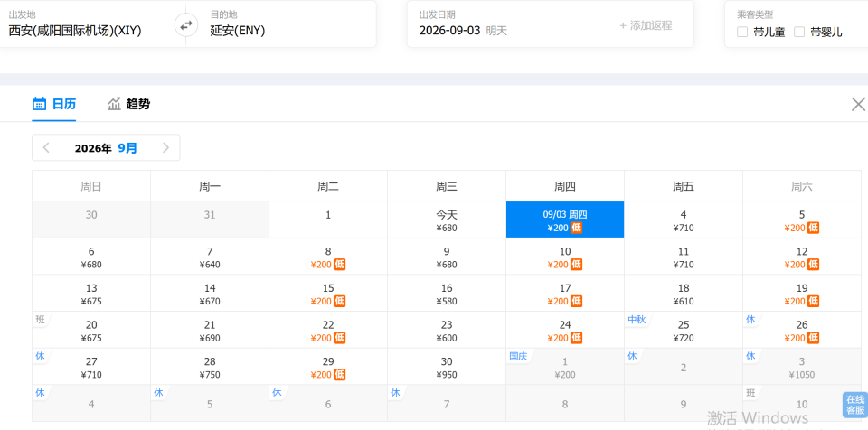The height and width of the screenshot is (430, 868).
Task: Click September 1 date cell
Action: [x=328, y=220]
